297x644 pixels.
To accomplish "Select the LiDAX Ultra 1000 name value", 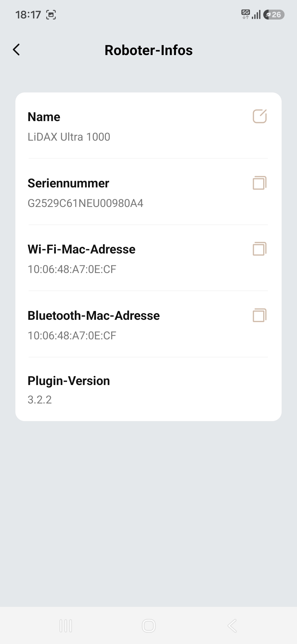I will pyautogui.click(x=69, y=137).
